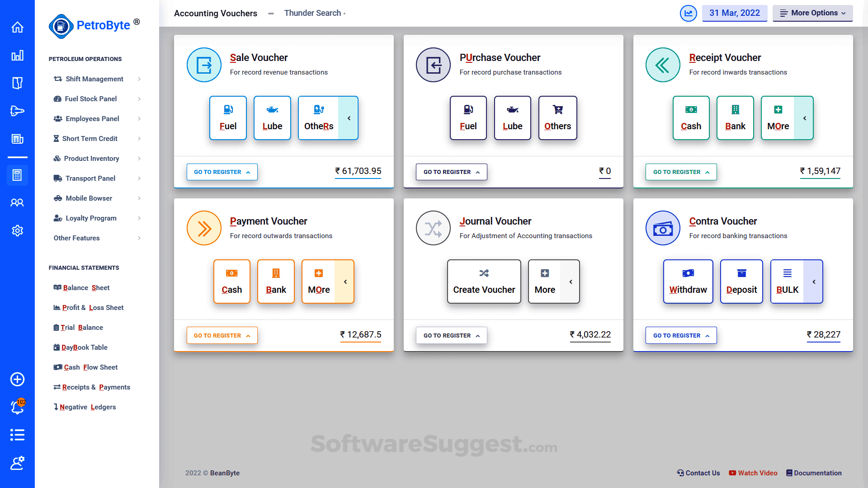Viewport: 868px width, 488px height.
Task: Click Go To Register under Payment Voucher
Action: point(222,335)
